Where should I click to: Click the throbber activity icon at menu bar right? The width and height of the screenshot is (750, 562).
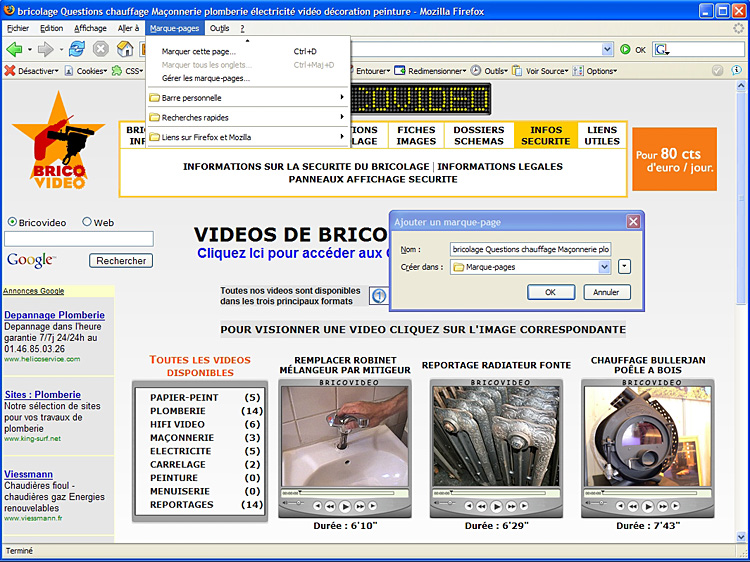[x=739, y=28]
